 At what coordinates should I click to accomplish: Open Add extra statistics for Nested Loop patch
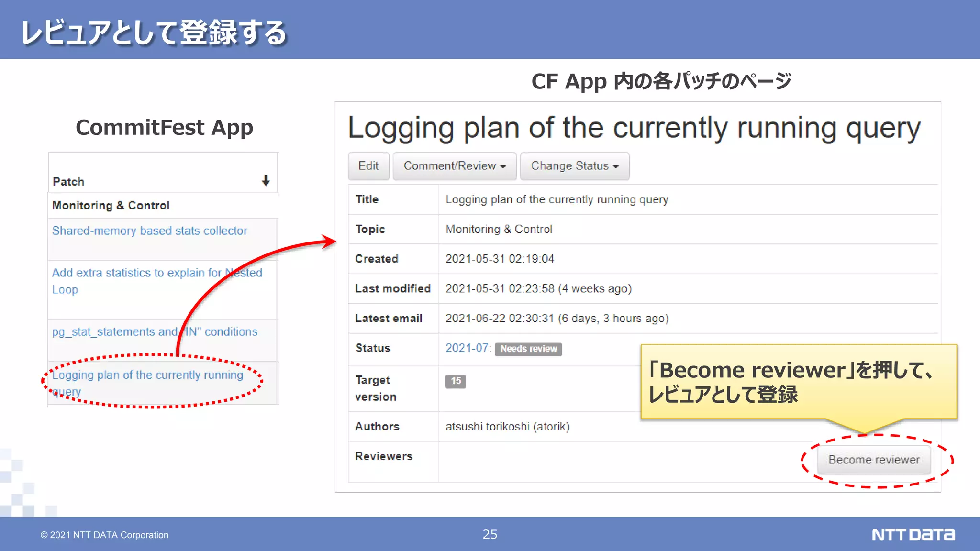coord(157,281)
